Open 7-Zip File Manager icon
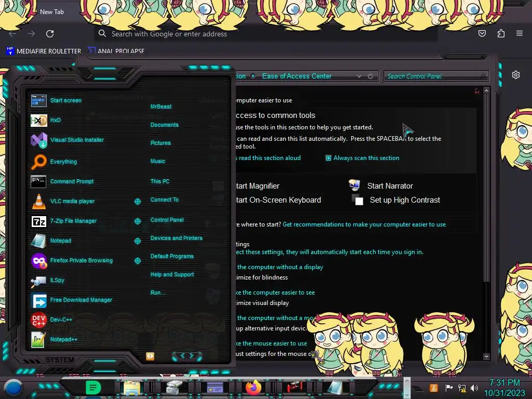This screenshot has width=532, height=399. 38,221
